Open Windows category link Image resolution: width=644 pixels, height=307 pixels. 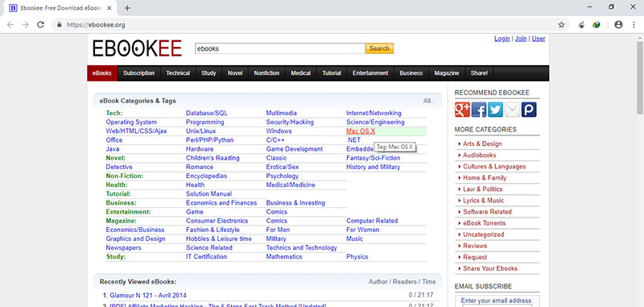[279, 131]
